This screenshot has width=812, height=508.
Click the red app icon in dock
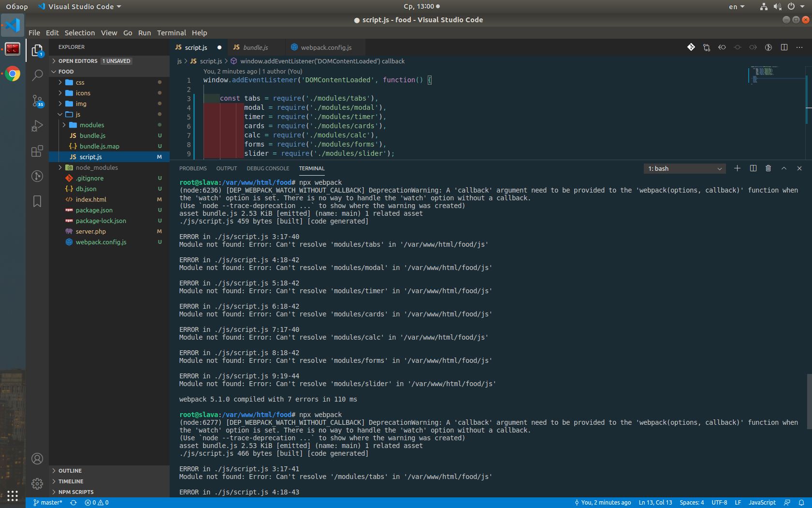[13, 49]
